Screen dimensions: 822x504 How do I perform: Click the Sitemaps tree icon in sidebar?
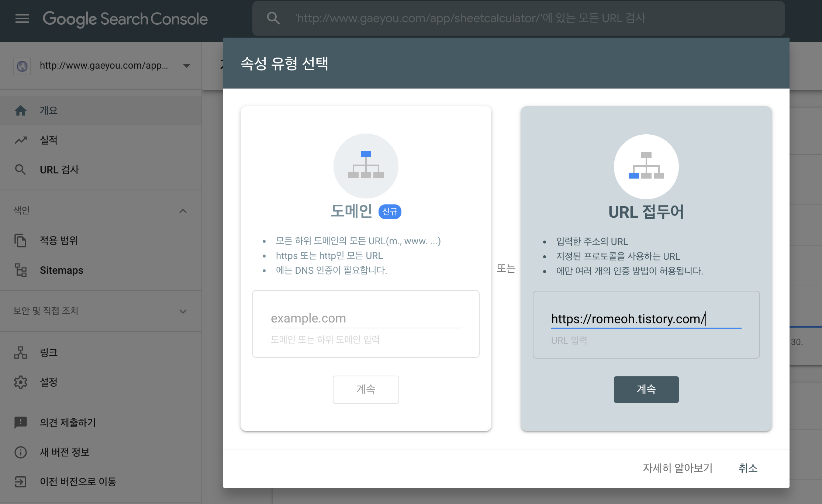[x=21, y=270]
